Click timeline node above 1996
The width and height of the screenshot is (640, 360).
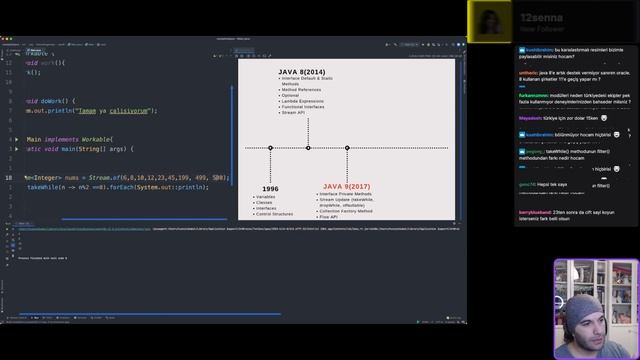[x=270, y=148]
